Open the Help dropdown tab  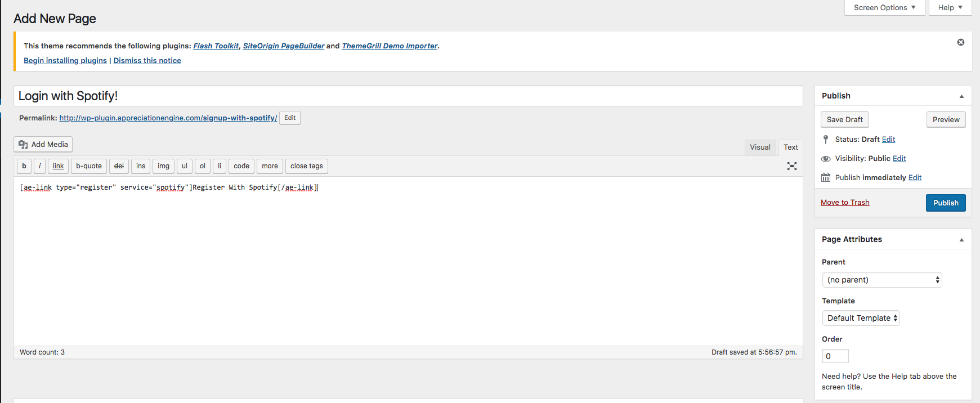(x=950, y=8)
